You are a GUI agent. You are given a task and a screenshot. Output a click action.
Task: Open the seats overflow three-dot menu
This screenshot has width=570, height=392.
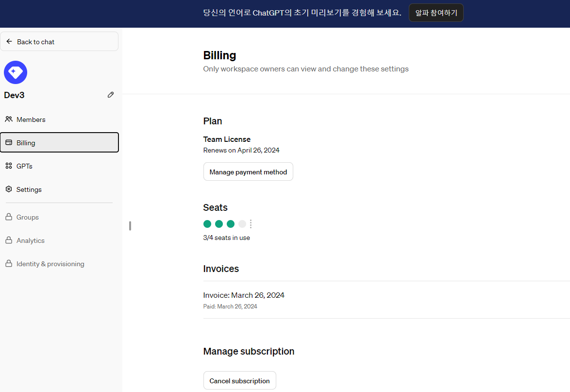click(251, 223)
